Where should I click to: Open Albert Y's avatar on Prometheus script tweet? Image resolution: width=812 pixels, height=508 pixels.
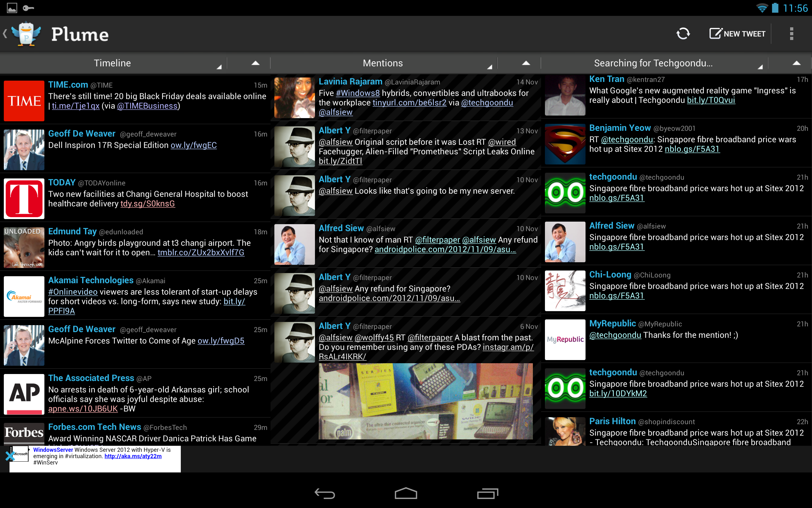pyautogui.click(x=295, y=146)
